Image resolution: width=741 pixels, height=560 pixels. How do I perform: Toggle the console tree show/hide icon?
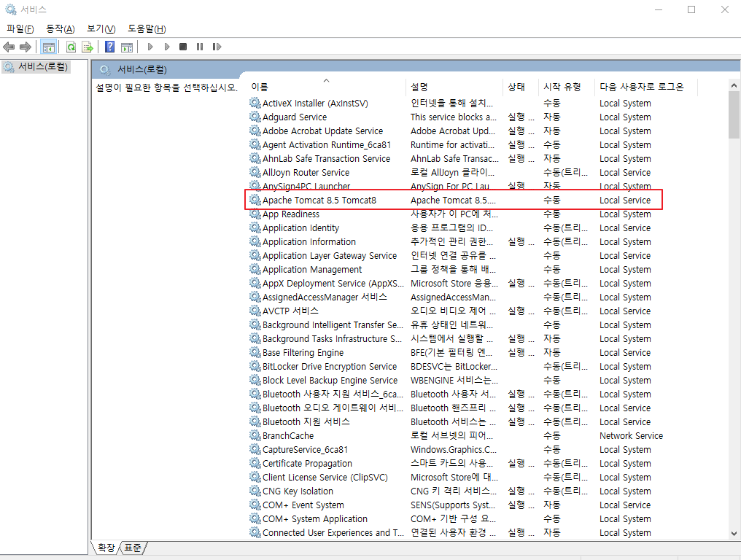(x=49, y=47)
